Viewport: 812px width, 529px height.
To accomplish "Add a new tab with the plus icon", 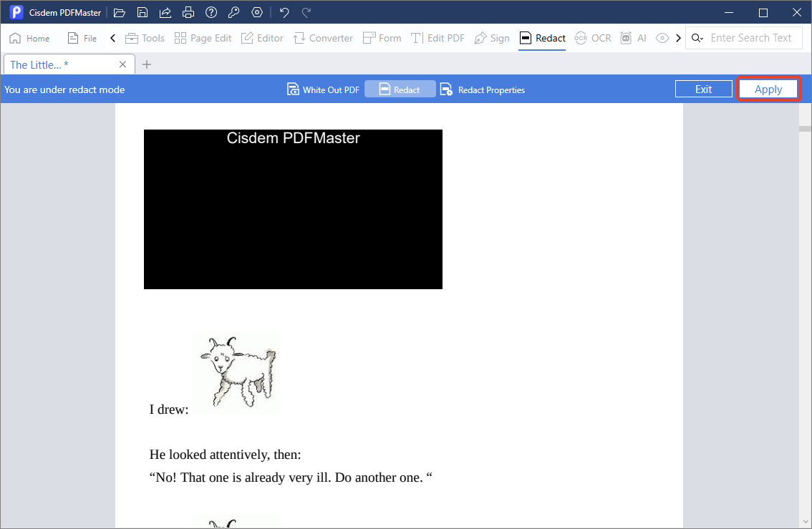I will point(147,64).
